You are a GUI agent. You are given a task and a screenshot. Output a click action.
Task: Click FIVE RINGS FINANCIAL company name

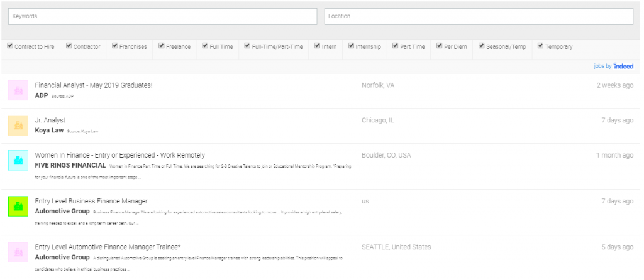(70, 166)
